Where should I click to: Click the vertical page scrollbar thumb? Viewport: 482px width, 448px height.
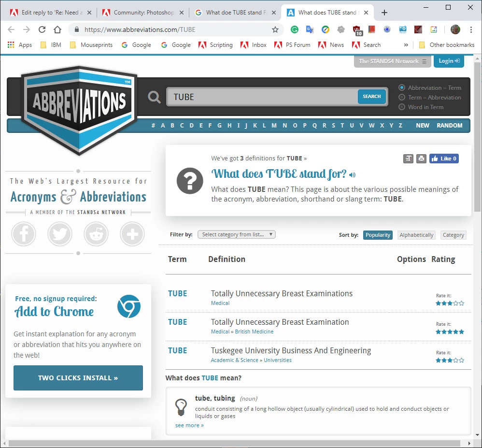(x=477, y=137)
